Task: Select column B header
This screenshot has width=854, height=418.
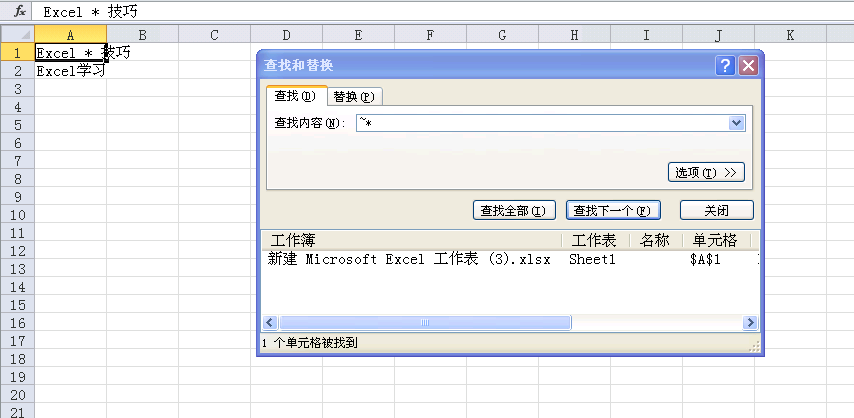Action: pos(142,35)
